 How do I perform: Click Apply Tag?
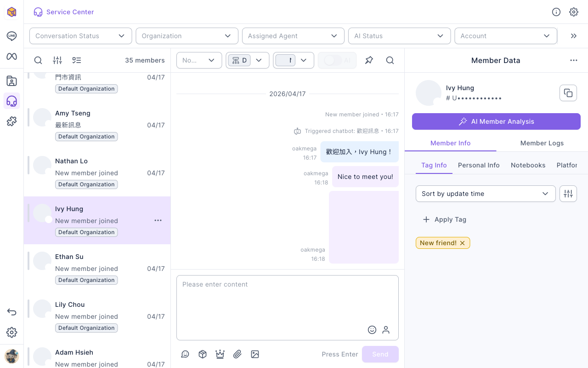[x=444, y=219]
